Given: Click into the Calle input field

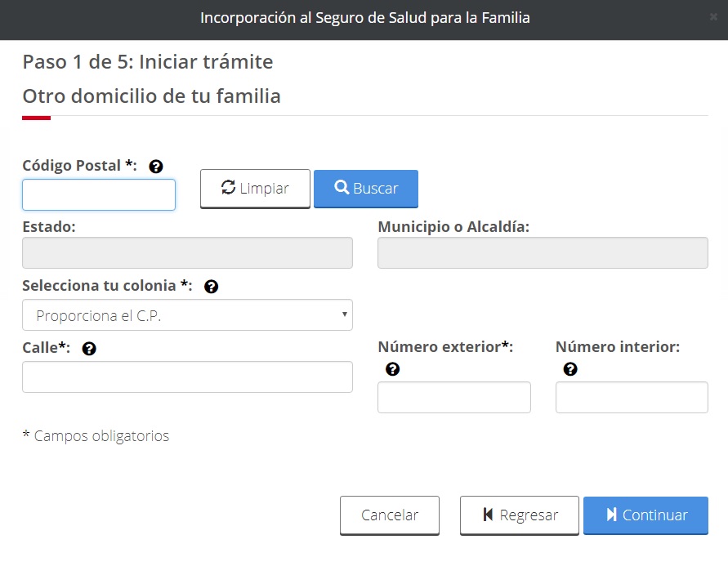Looking at the screenshot, I should pos(187,377).
